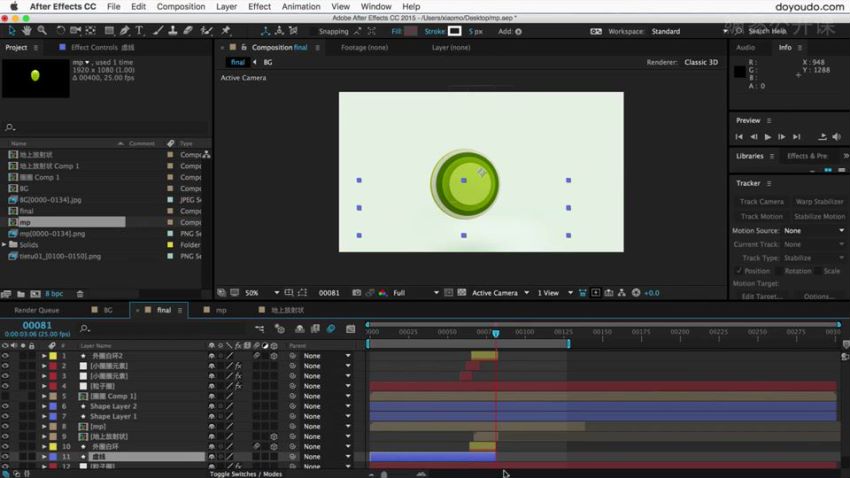This screenshot has height=478, width=850.
Task: Select the Hand tool in the toolbar
Action: pyautogui.click(x=27, y=31)
